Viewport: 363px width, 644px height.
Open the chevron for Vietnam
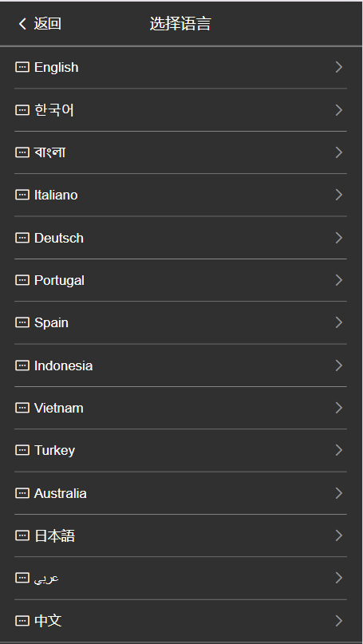pyautogui.click(x=339, y=408)
